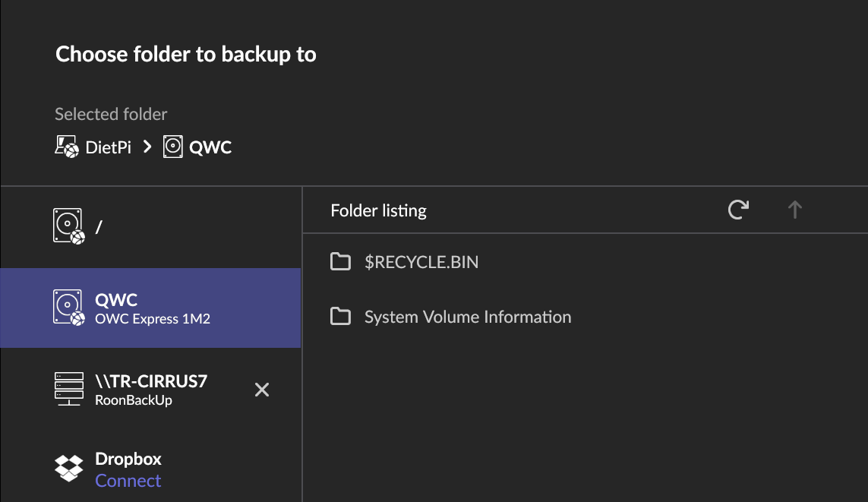The height and width of the screenshot is (502, 868).
Task: Click the QWC disk icon in breadcrumb
Action: (173, 147)
